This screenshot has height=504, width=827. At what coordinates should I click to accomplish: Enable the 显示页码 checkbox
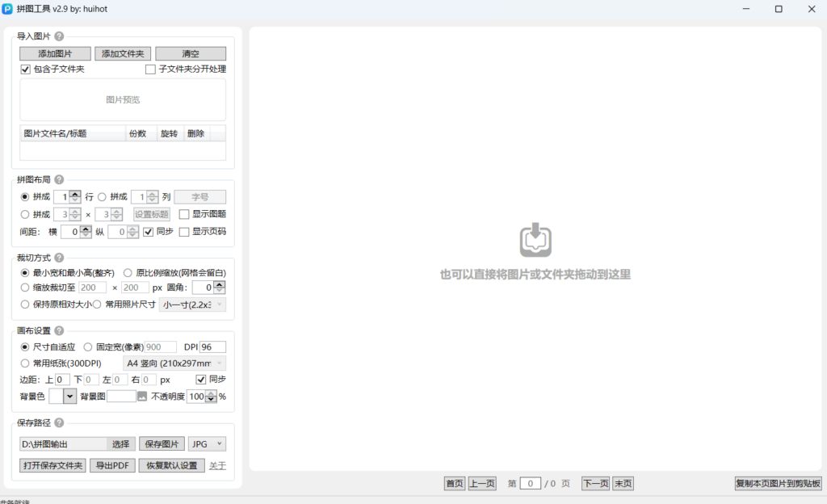pyautogui.click(x=184, y=232)
